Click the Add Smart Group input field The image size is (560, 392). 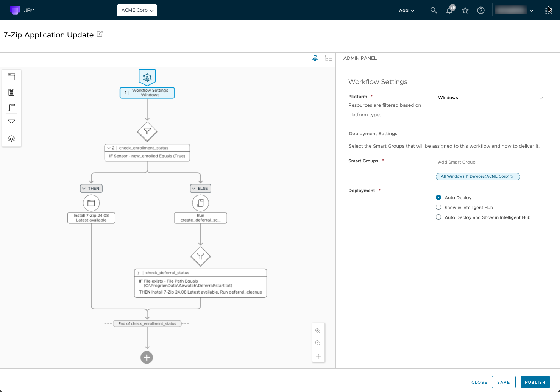point(491,162)
